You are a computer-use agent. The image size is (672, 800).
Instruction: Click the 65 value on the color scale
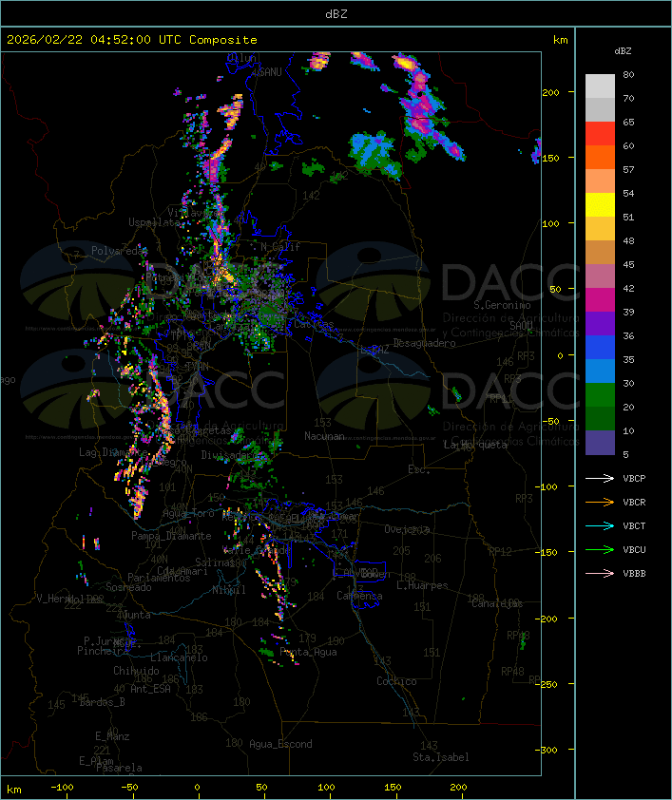pos(628,122)
